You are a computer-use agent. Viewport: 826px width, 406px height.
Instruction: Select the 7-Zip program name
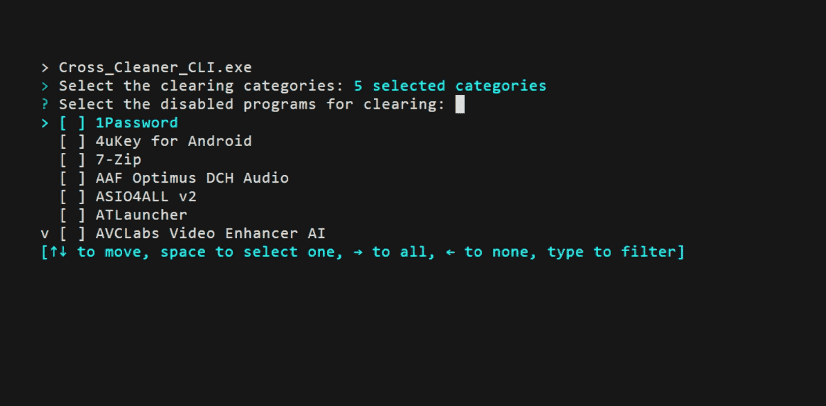click(x=119, y=160)
